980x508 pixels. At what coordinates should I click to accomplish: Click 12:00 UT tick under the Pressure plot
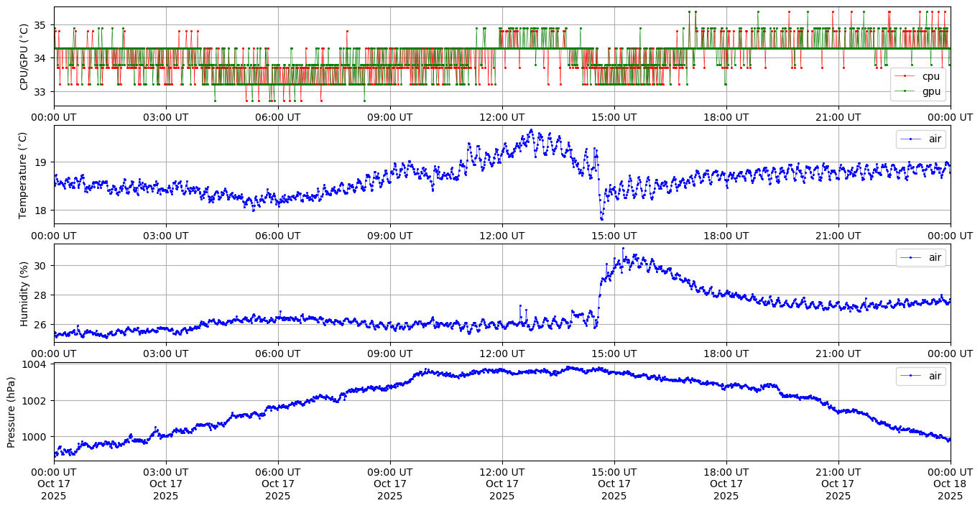pos(501,471)
